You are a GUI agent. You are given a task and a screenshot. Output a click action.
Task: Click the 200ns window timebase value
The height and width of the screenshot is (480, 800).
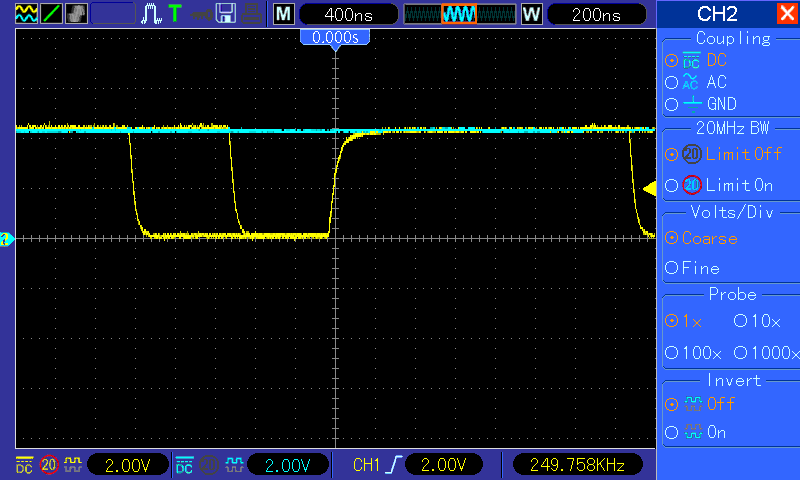tap(596, 14)
